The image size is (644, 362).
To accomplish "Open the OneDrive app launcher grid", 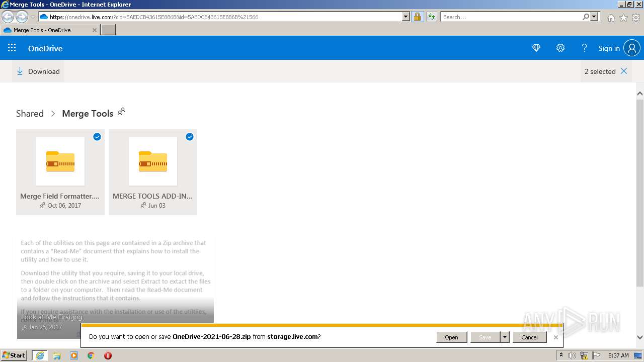I will (x=12, y=48).
